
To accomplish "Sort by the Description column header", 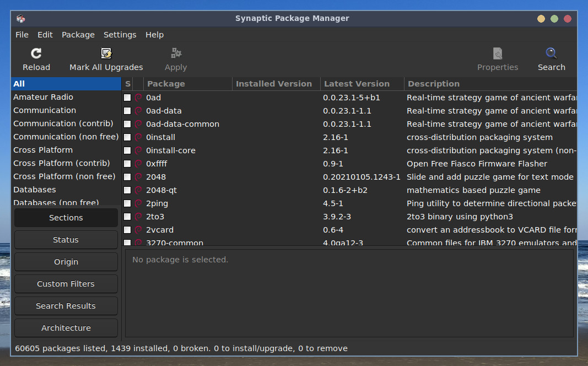I will pos(490,84).
